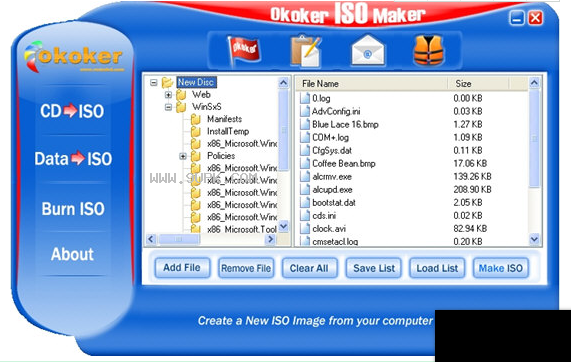Click the file list scroll down arrow
Image resolution: width=571 pixels, height=362 pixels.
coord(534,239)
